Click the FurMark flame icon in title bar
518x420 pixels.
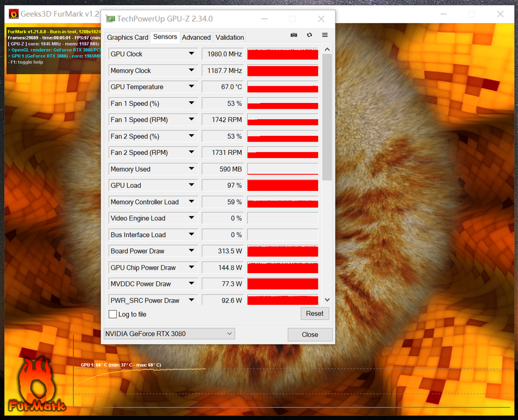13,14
